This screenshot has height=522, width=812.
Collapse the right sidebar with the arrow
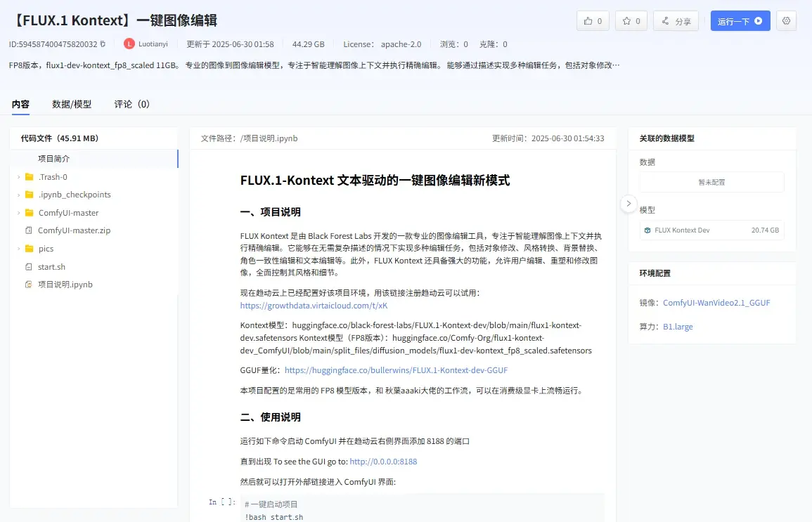629,203
